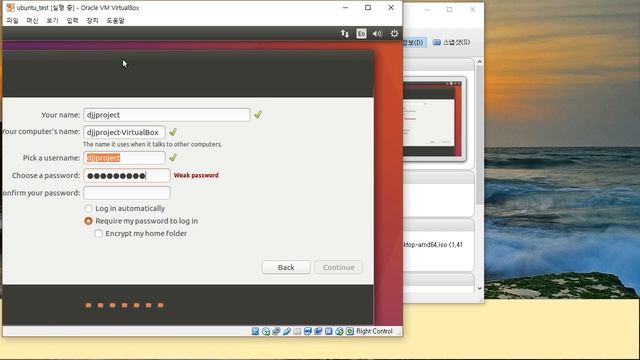Open the En keyboard layout indicator
Viewport: 640px width, 360px height.
tap(361, 34)
